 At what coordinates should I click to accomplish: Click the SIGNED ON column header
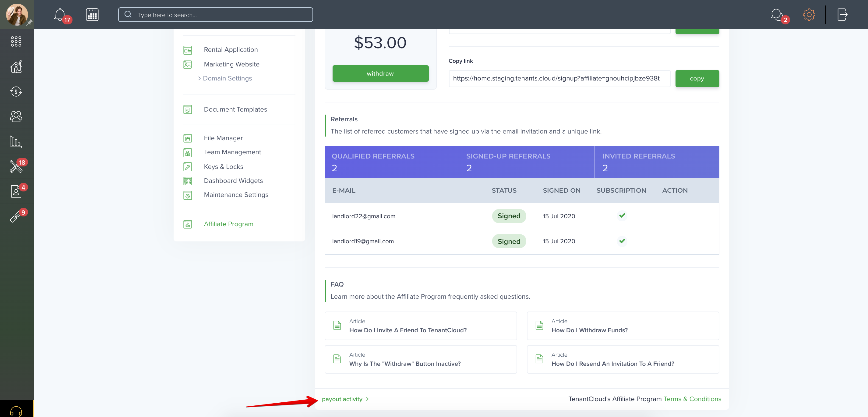coord(561,190)
